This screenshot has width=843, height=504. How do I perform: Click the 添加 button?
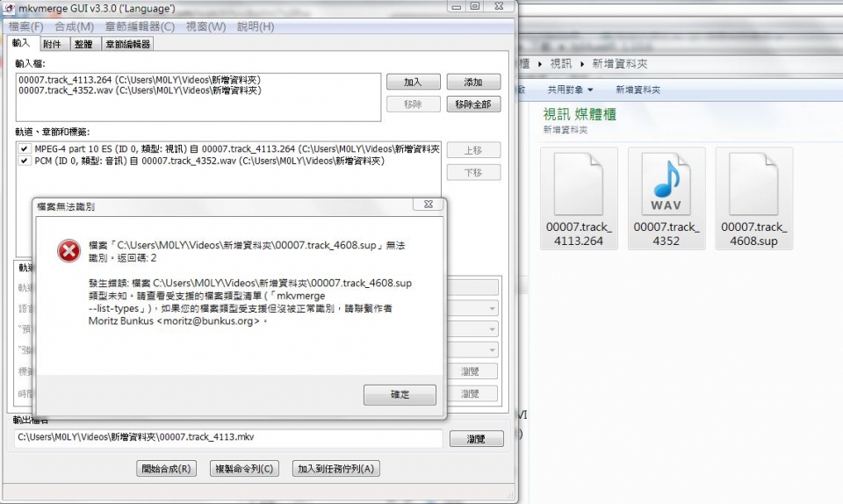coord(473,83)
